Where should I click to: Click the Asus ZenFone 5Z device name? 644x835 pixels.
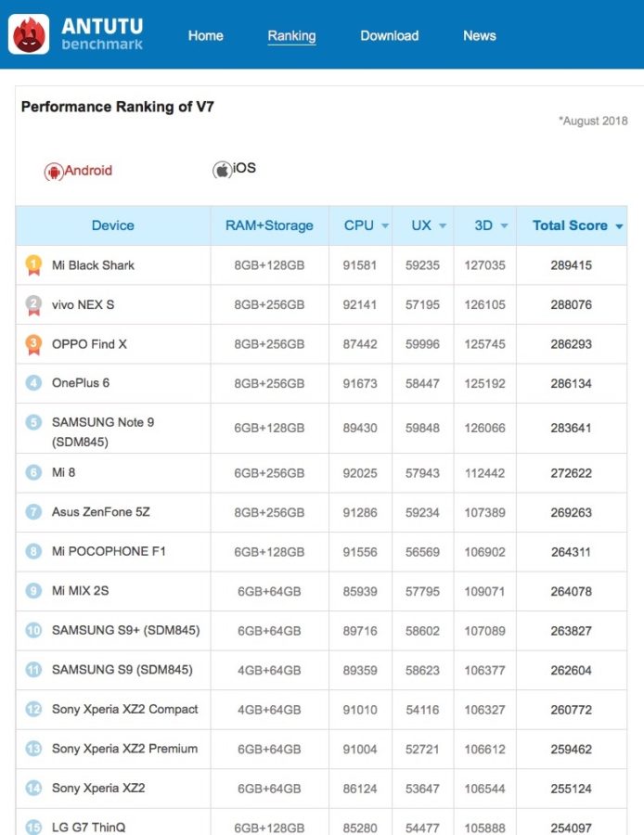(x=100, y=512)
